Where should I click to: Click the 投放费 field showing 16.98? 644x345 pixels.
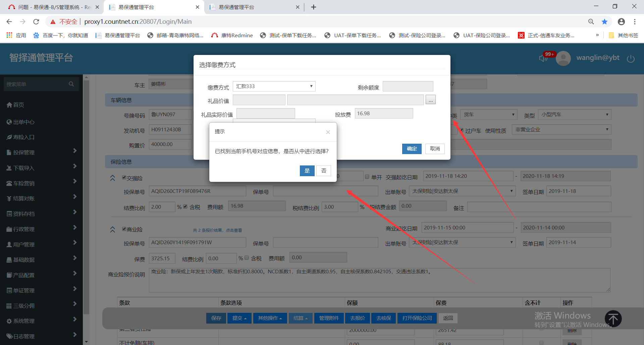tap(384, 114)
